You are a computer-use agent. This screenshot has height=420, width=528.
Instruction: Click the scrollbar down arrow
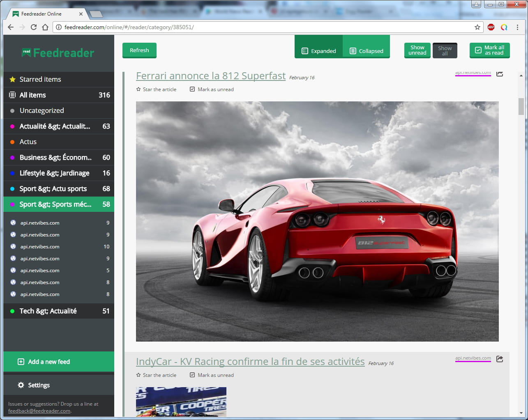pos(521,413)
